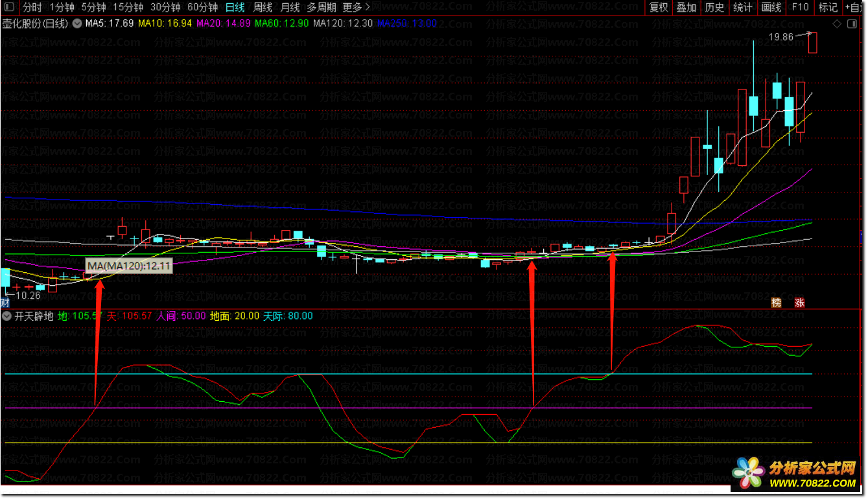Click 天际: 80.00 indicator value
The image size is (868, 499).
pos(287,316)
